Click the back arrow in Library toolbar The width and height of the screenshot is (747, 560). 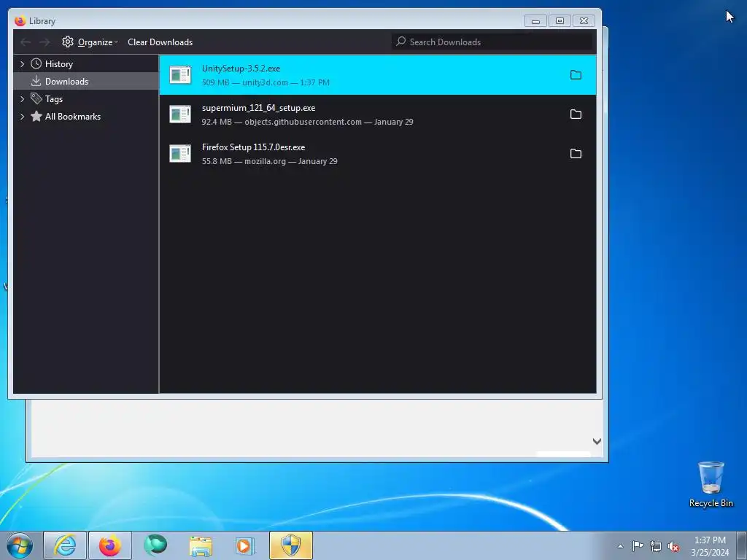tap(26, 42)
